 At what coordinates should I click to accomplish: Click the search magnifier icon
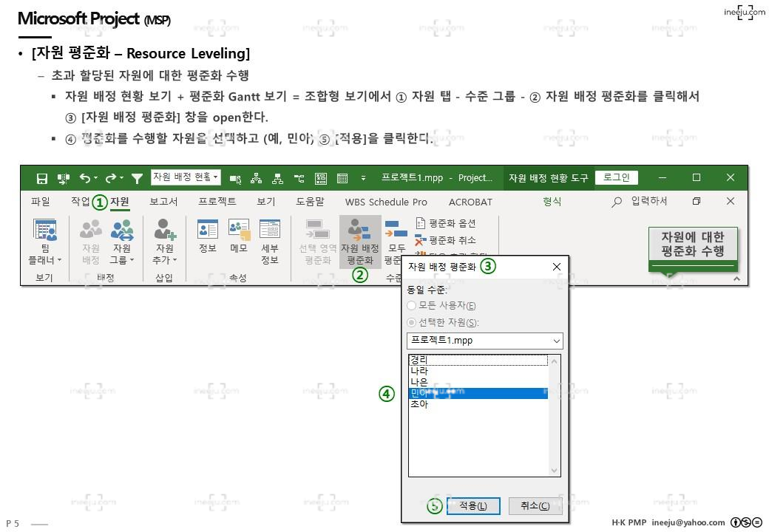[617, 202]
